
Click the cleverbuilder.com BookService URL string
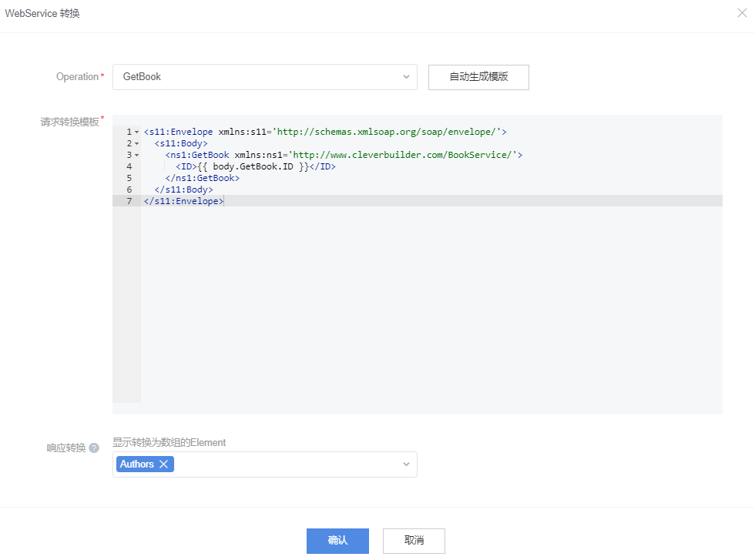coord(403,155)
